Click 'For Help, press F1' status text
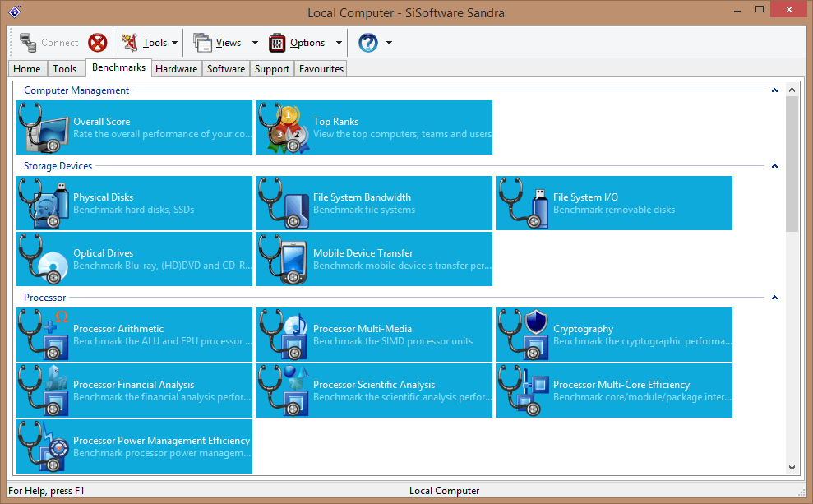The height and width of the screenshot is (504, 813). [x=46, y=491]
